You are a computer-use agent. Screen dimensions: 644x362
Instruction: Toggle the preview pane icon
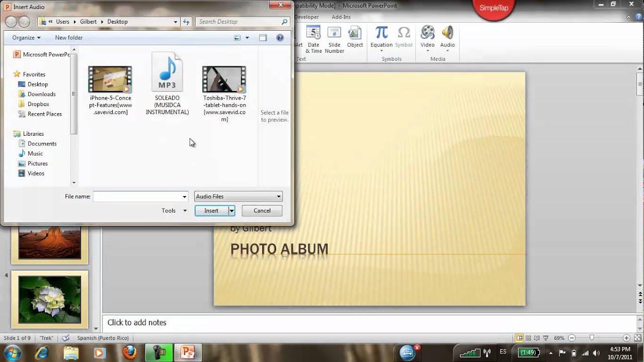[x=263, y=38]
